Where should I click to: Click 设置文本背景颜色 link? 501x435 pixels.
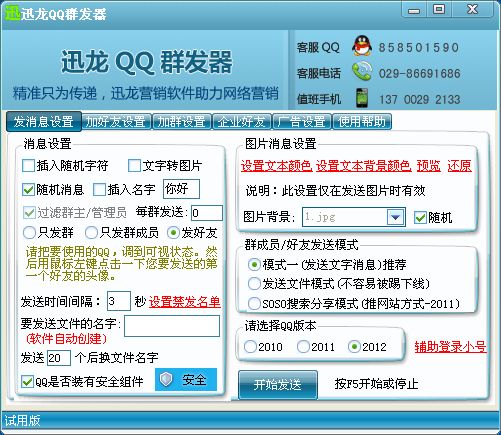click(364, 166)
